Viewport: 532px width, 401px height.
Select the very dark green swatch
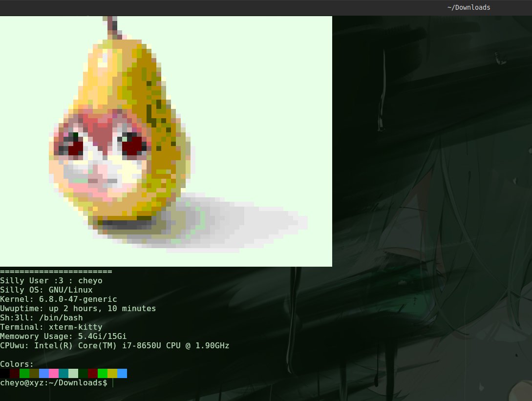click(83, 374)
